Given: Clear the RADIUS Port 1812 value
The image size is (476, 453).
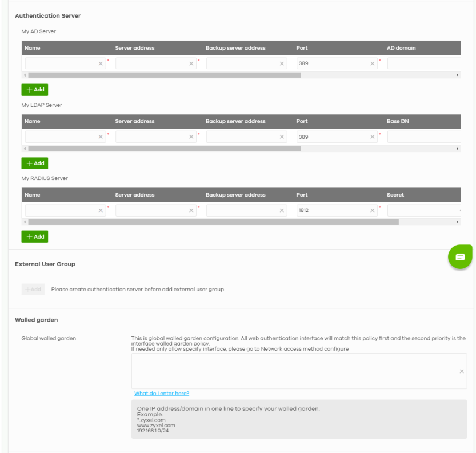Looking at the screenshot, I should tap(373, 211).
